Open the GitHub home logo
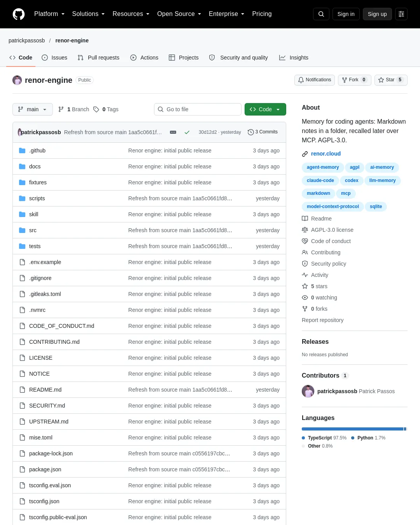This screenshot has width=420, height=525. pos(19,14)
